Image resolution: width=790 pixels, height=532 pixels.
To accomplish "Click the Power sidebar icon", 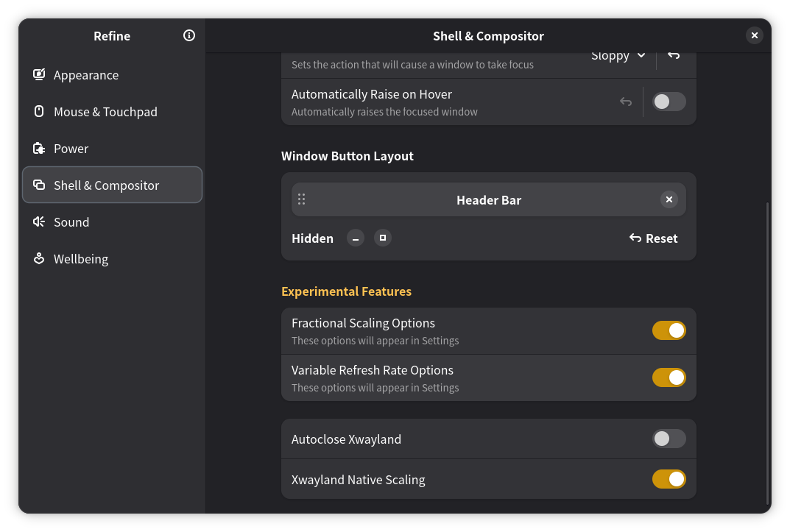I will pos(39,148).
